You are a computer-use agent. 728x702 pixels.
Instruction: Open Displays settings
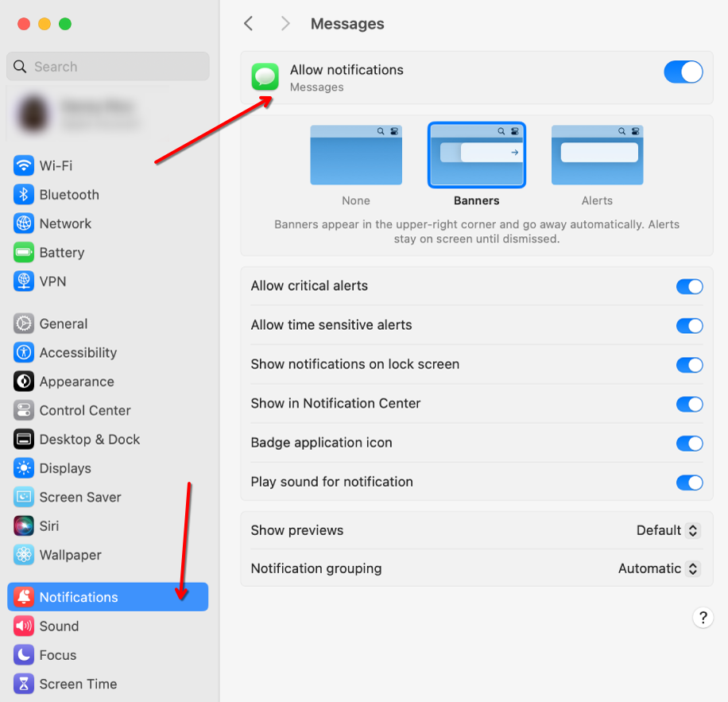(x=65, y=468)
